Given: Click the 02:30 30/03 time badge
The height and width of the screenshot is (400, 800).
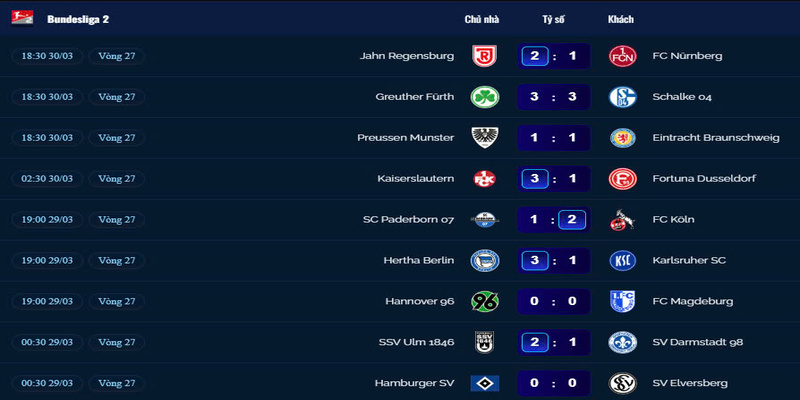Looking at the screenshot, I should click(x=47, y=179).
